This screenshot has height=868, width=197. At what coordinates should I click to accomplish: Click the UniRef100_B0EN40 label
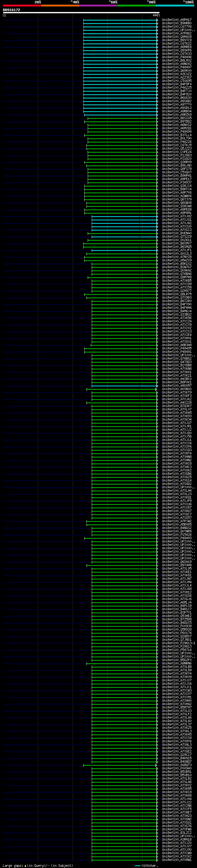(x=177, y=233)
